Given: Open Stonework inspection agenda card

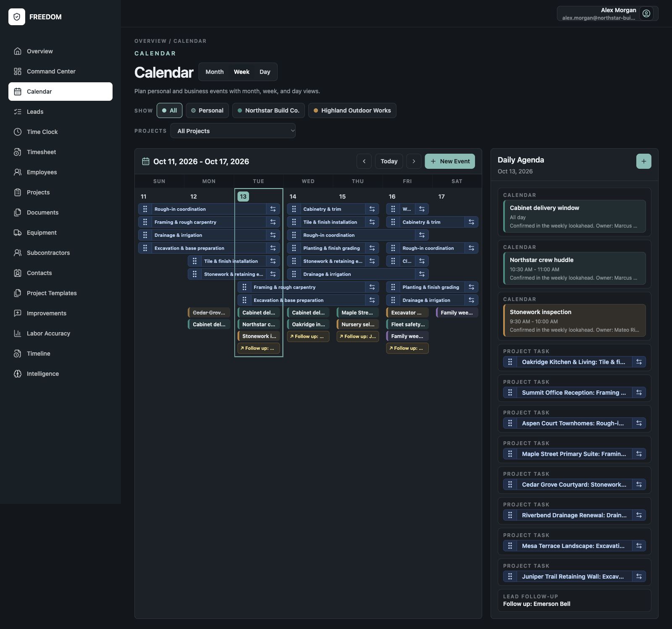Looking at the screenshot, I should coord(575,321).
